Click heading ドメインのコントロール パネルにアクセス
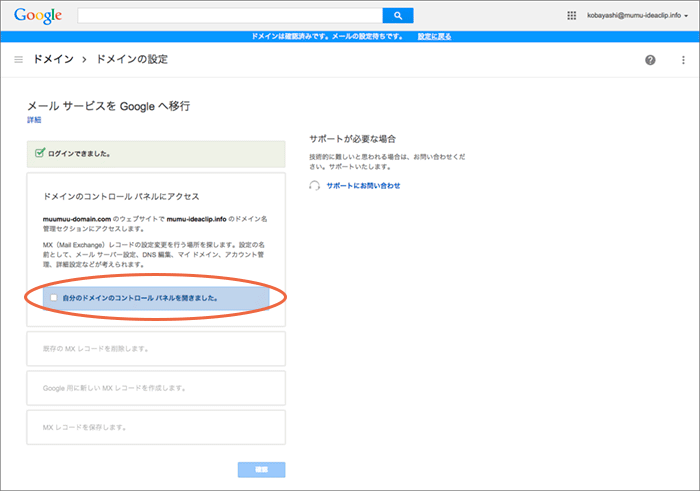 121,196
